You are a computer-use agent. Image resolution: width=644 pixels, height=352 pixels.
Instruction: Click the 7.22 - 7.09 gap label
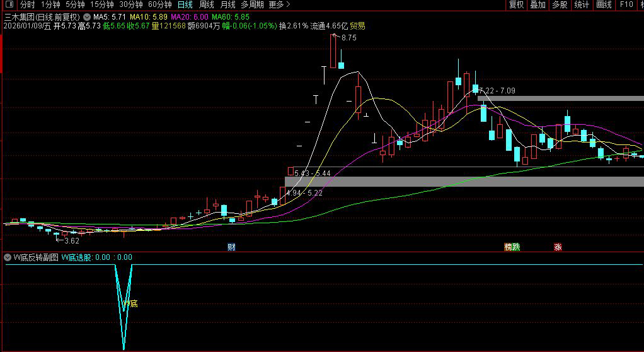click(x=497, y=91)
